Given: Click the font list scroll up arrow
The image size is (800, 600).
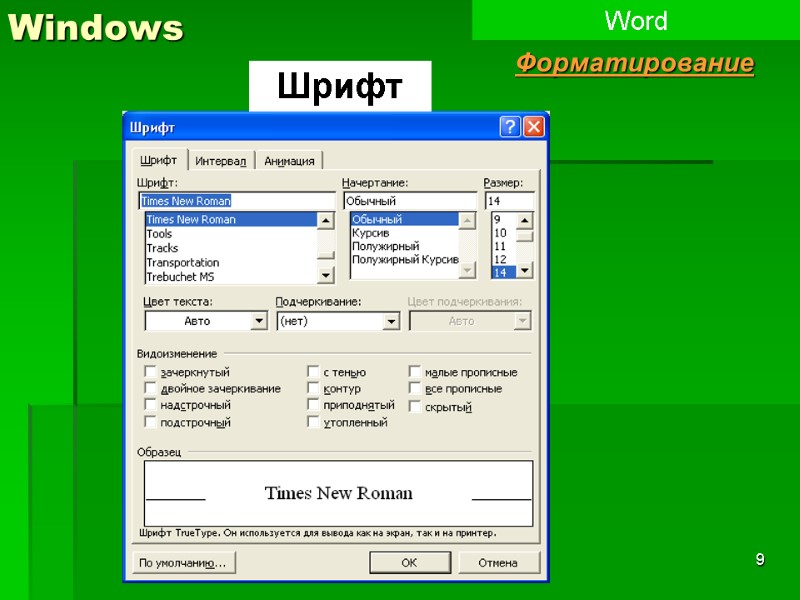Looking at the screenshot, I should point(326,220).
